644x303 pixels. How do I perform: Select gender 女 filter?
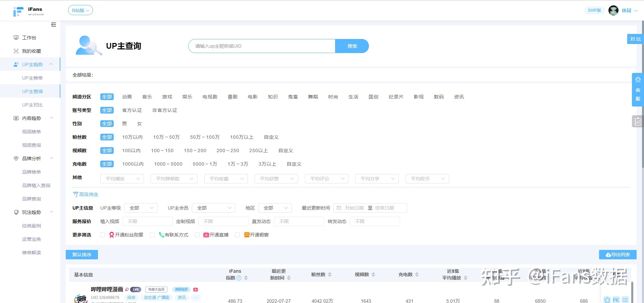tap(140, 124)
